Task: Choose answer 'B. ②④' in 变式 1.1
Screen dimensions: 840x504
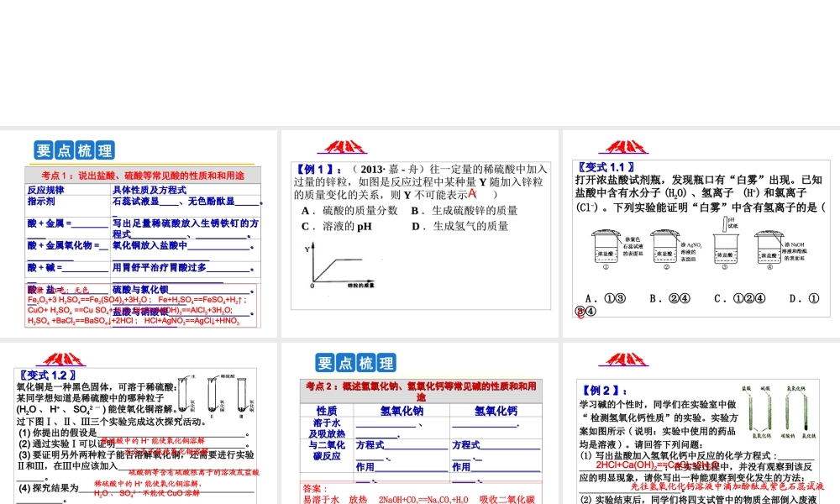Action: click(669, 298)
